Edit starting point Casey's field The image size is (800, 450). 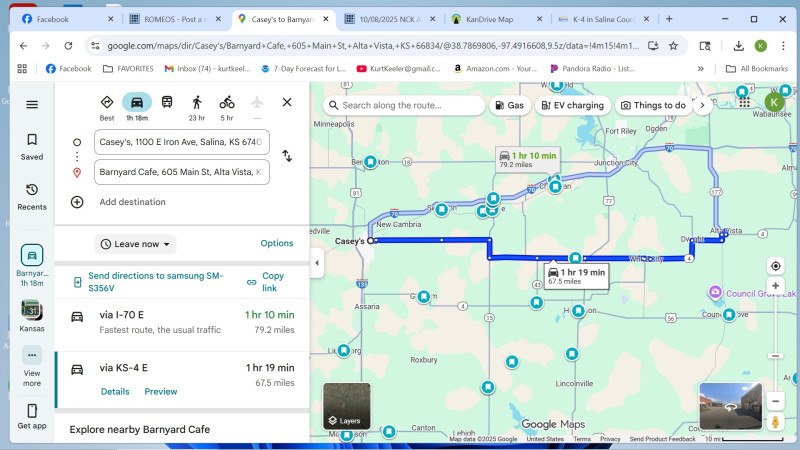[182, 142]
